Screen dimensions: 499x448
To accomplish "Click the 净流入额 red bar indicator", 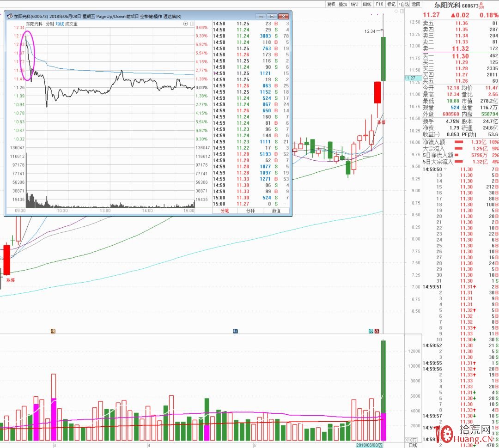I will (459, 142).
